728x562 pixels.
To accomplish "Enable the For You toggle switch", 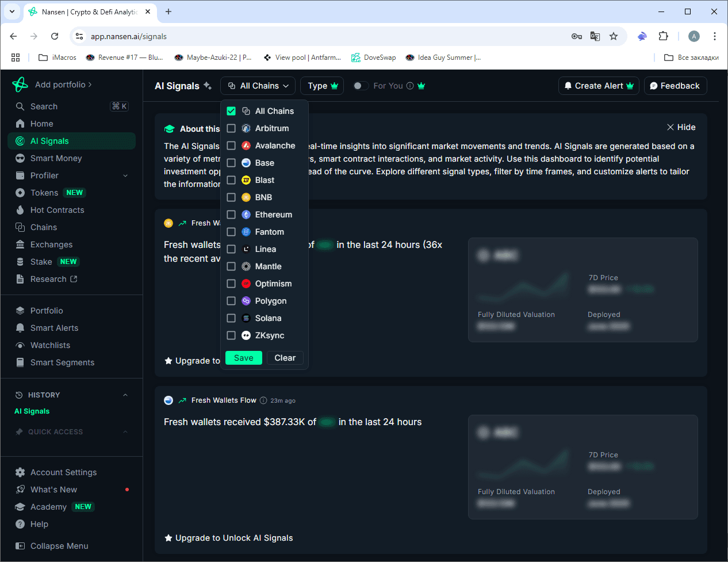I will 361,86.
